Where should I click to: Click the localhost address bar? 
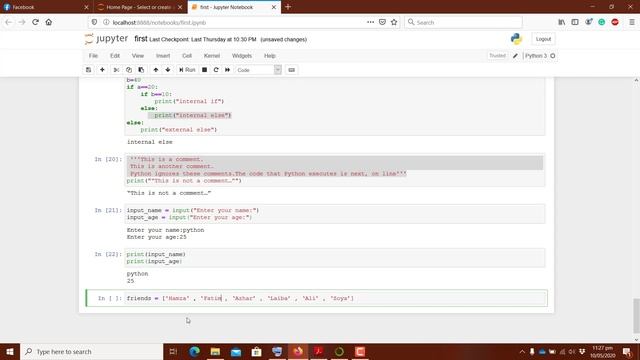(237, 22)
